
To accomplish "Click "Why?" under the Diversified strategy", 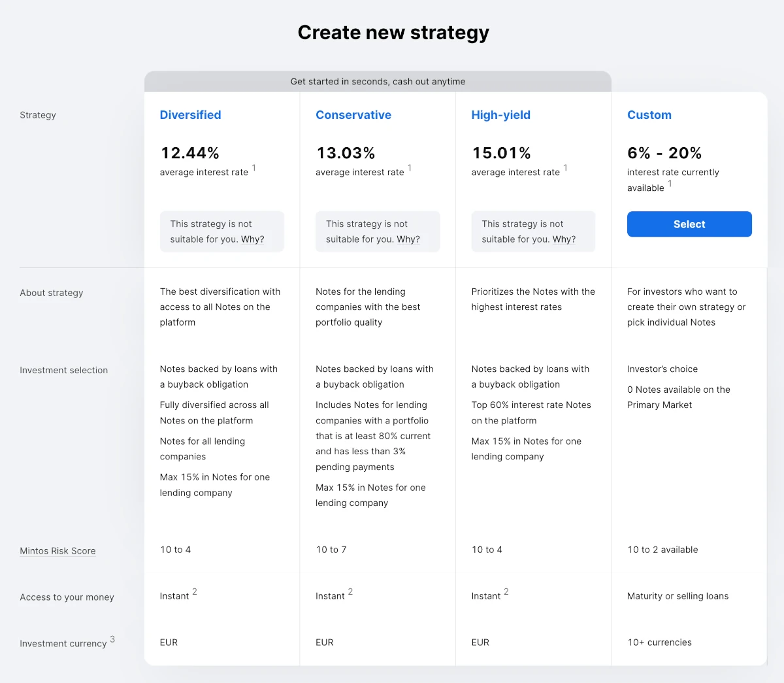I will pos(253,239).
